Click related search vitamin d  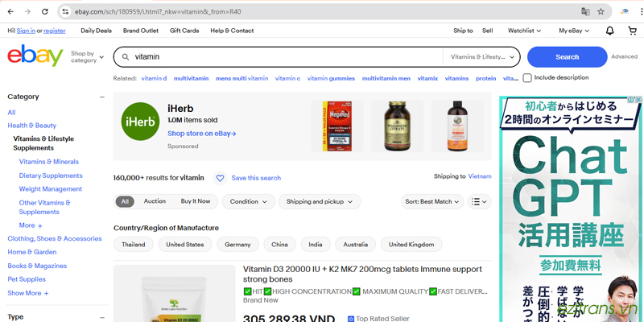[x=154, y=78]
